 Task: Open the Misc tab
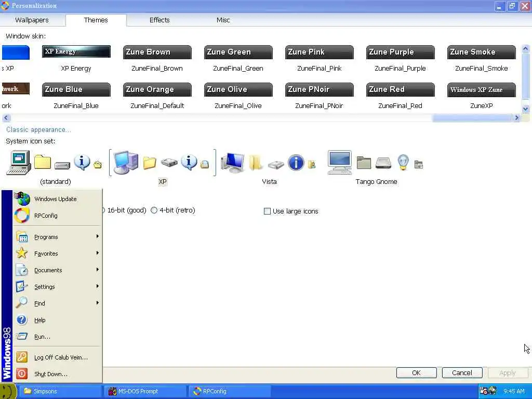pos(223,20)
